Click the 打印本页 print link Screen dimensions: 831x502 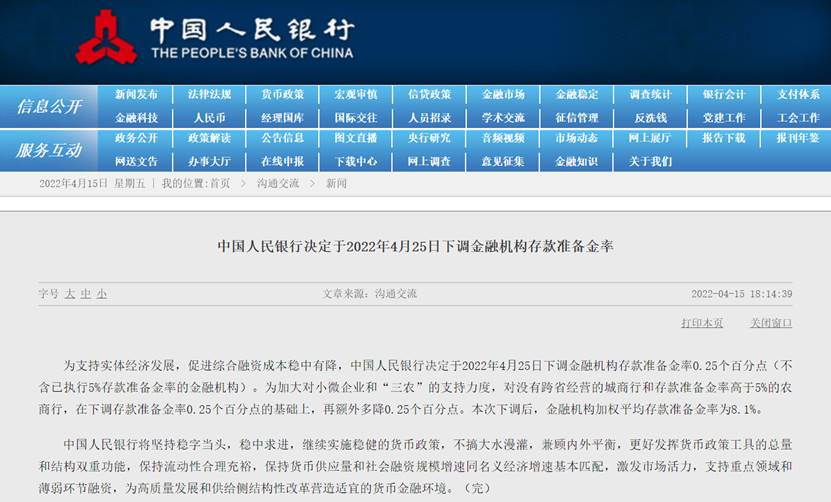(x=702, y=323)
